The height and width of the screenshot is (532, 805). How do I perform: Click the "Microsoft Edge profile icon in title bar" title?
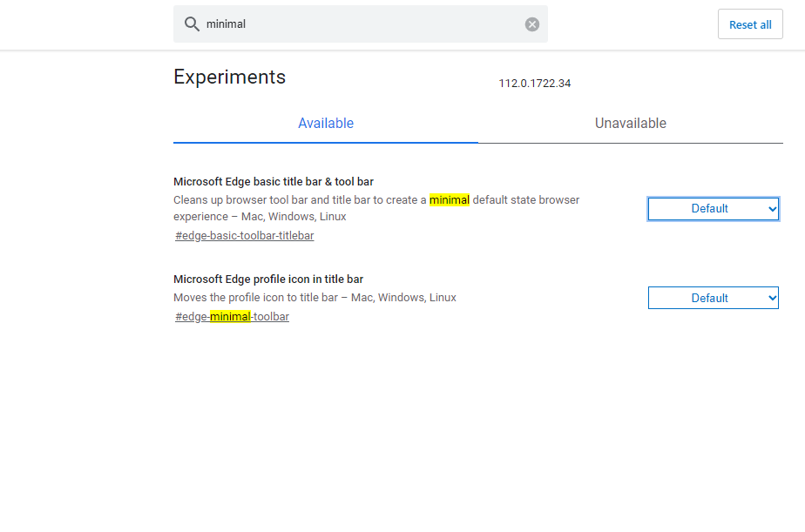(x=268, y=279)
